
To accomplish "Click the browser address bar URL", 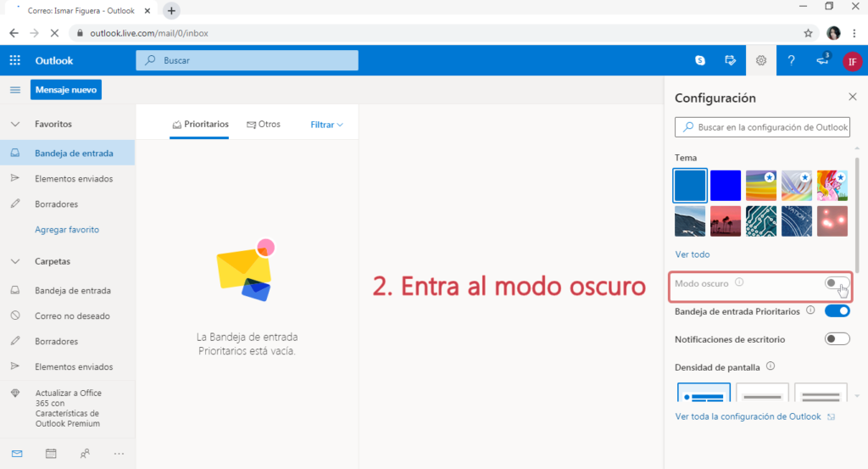I will (x=149, y=33).
